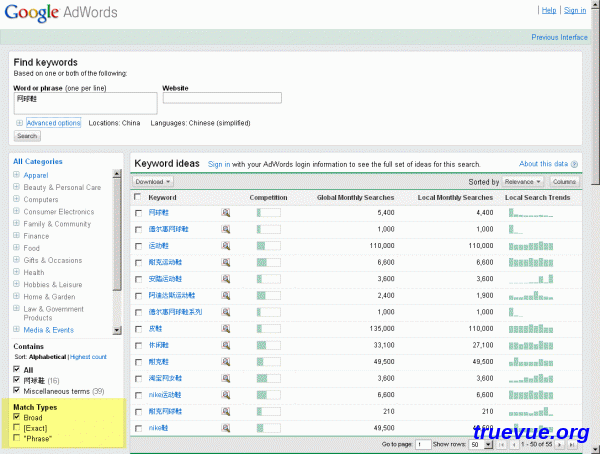The width and height of the screenshot is (600, 454).
Task: Click the Website input field
Action: 222,98
